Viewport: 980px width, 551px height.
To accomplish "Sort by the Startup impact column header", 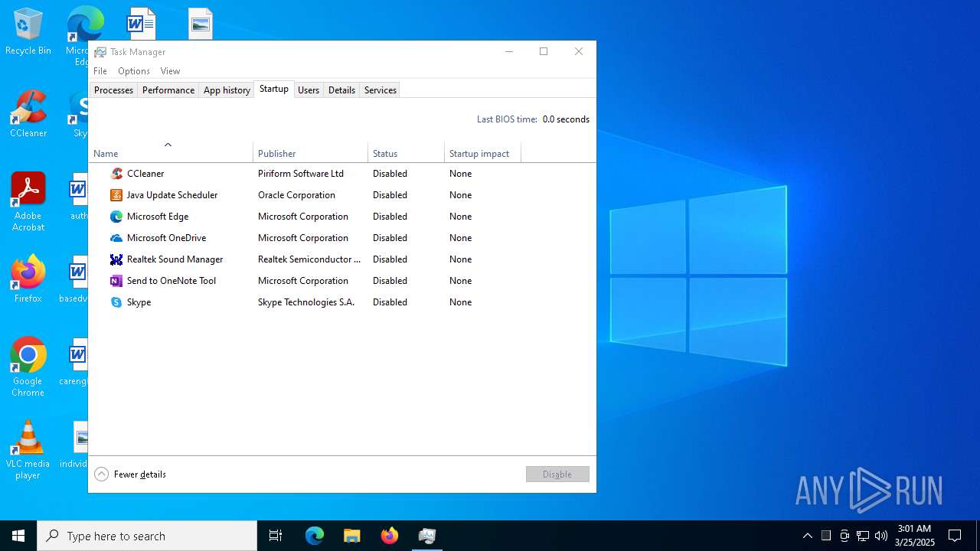I will coord(482,152).
